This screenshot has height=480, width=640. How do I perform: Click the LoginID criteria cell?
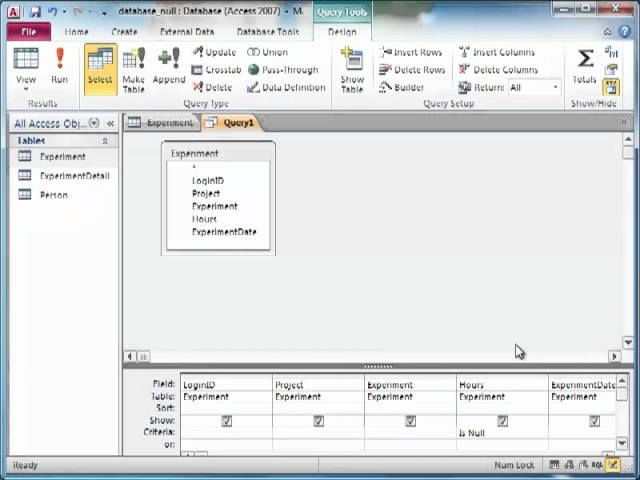coord(227,433)
